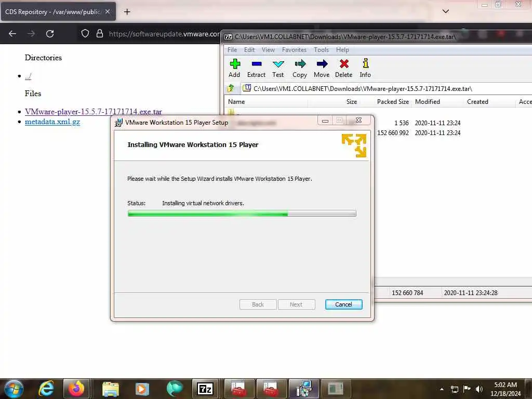Click the volume speaker tray icon
Viewport: 532px width, 399px height.
click(479, 389)
